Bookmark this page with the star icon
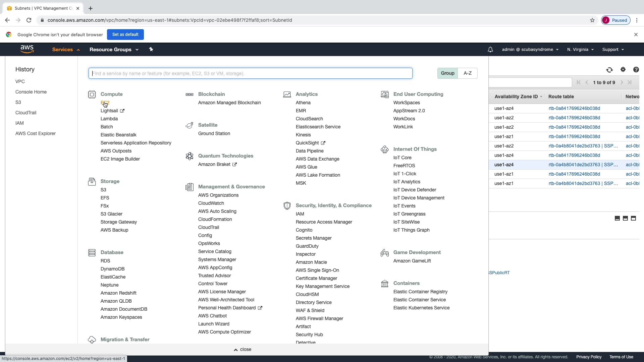The height and width of the screenshot is (362, 644). (592, 20)
